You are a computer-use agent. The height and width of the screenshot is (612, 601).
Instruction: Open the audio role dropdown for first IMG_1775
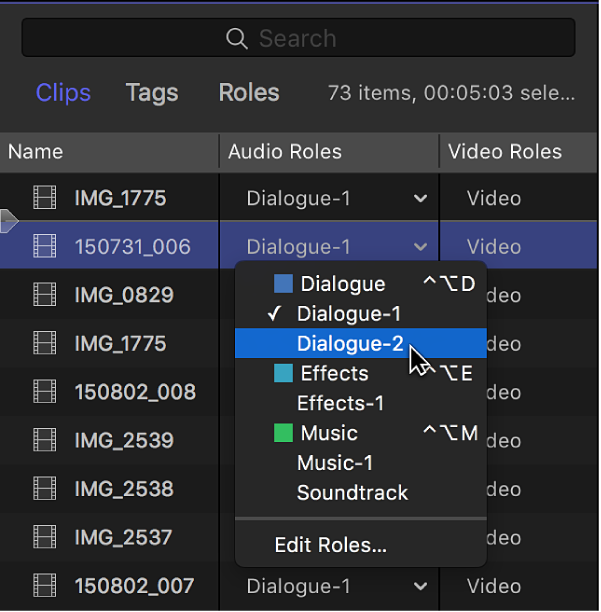pos(420,198)
